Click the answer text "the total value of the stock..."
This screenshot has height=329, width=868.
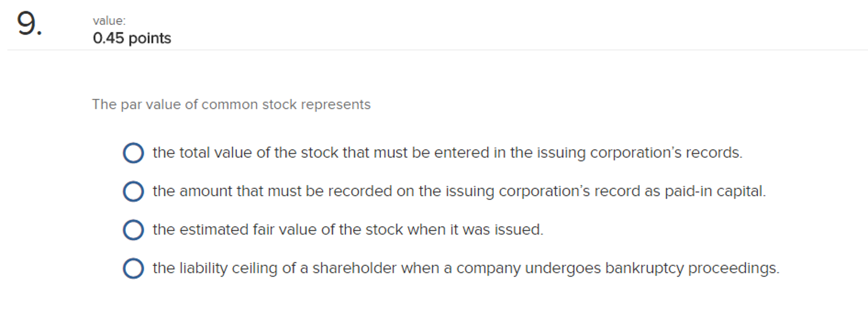[x=448, y=153]
